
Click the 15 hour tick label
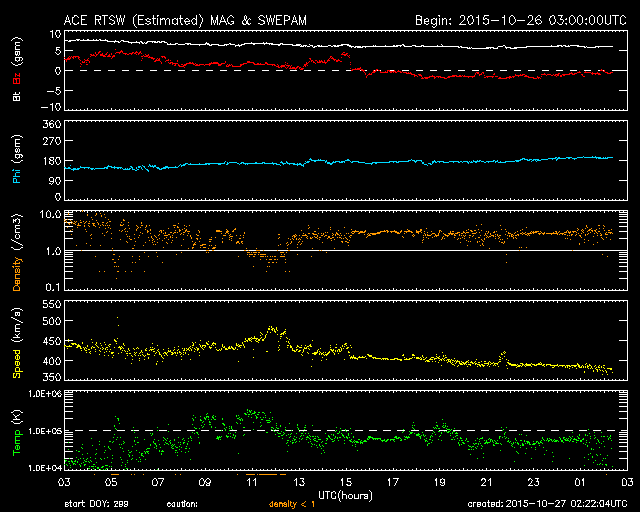point(345,482)
